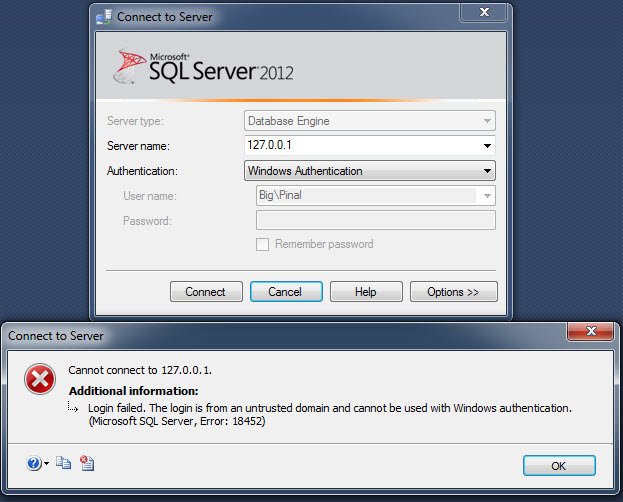The image size is (623, 502).
Task: Open the Server type dropdown
Action: (x=370, y=121)
